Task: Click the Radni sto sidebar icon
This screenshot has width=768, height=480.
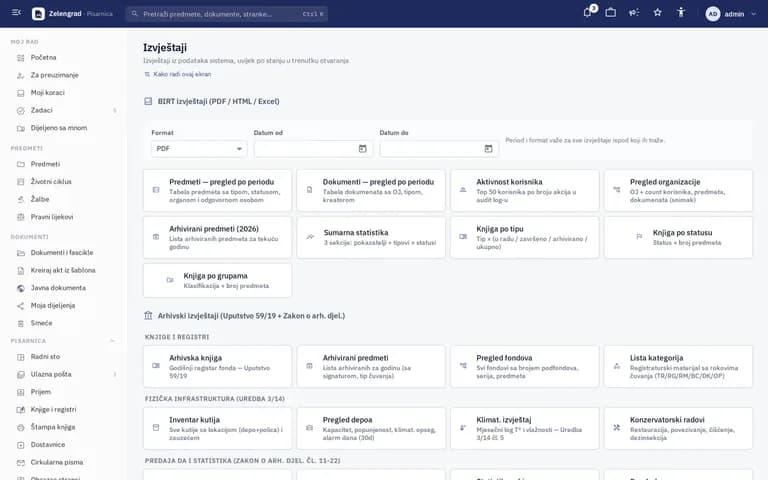Action: click(x=21, y=357)
